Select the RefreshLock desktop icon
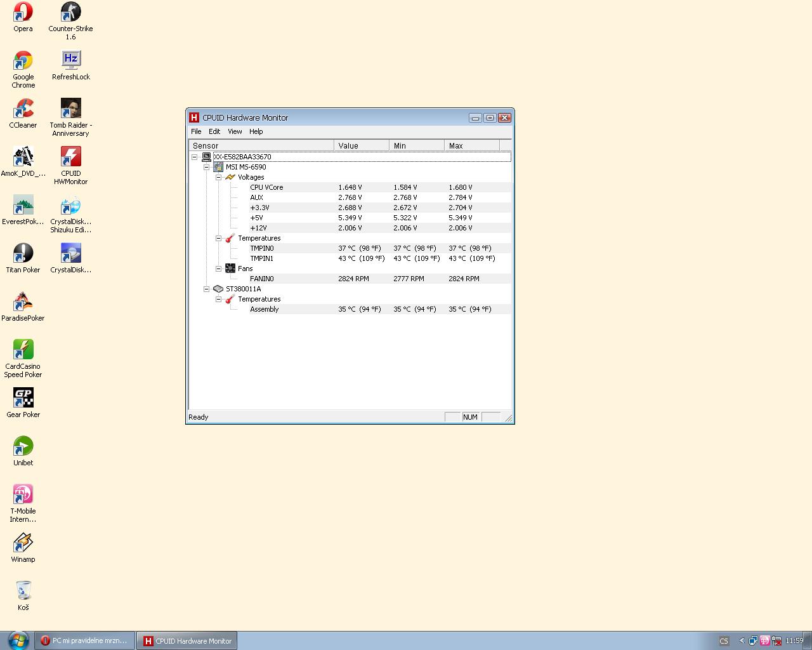 [x=70, y=65]
